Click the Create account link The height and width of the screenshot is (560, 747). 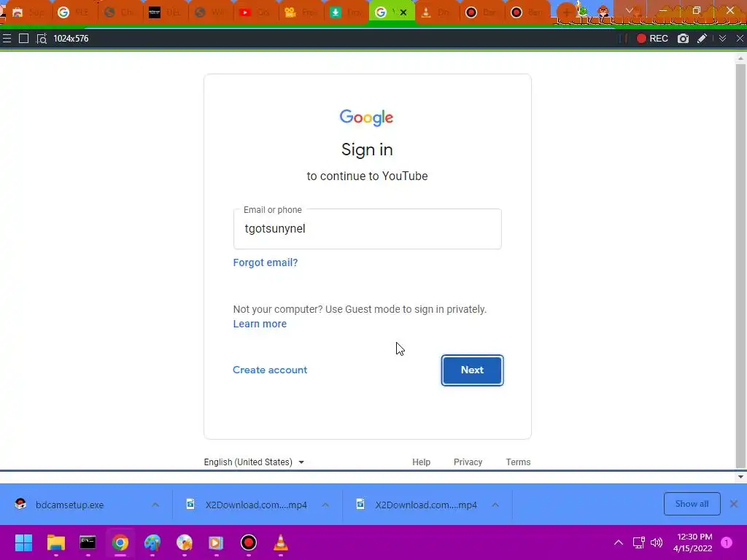(x=270, y=370)
